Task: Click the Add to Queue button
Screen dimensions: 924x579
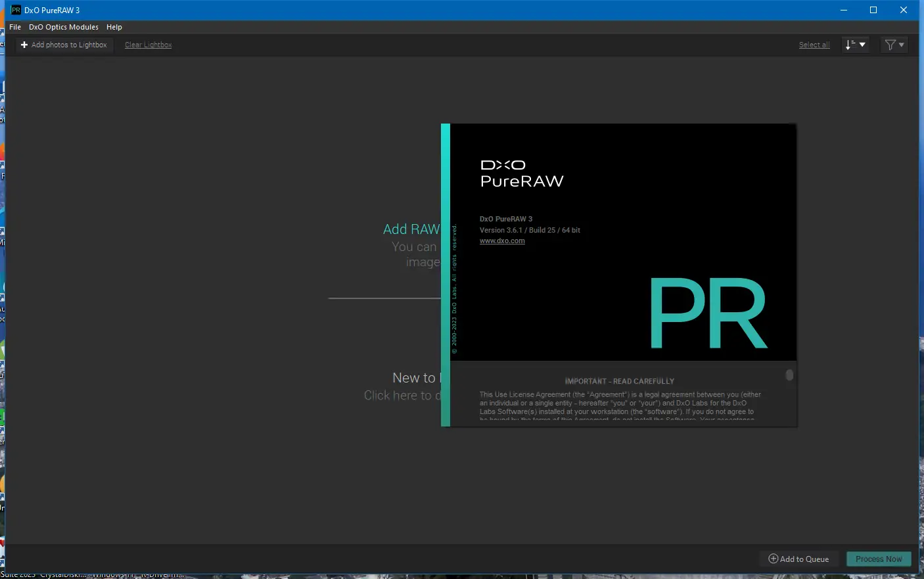Action: (799, 559)
